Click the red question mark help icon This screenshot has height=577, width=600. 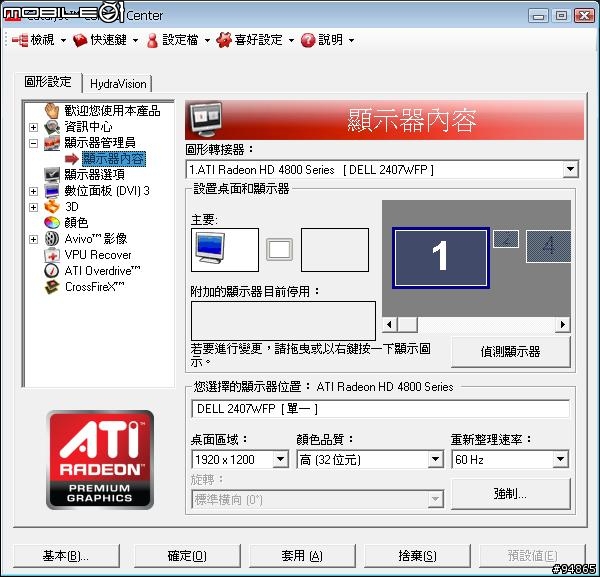308,40
